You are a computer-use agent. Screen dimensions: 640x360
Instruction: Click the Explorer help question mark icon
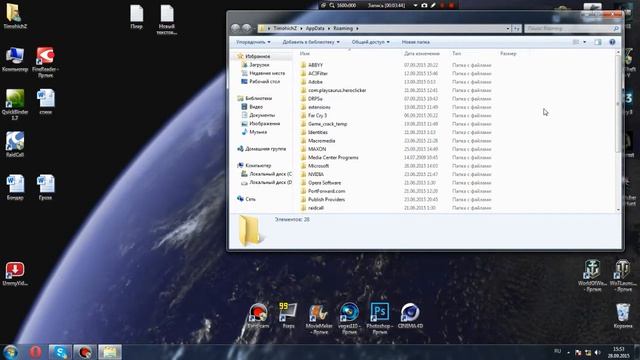pyautogui.click(x=612, y=42)
